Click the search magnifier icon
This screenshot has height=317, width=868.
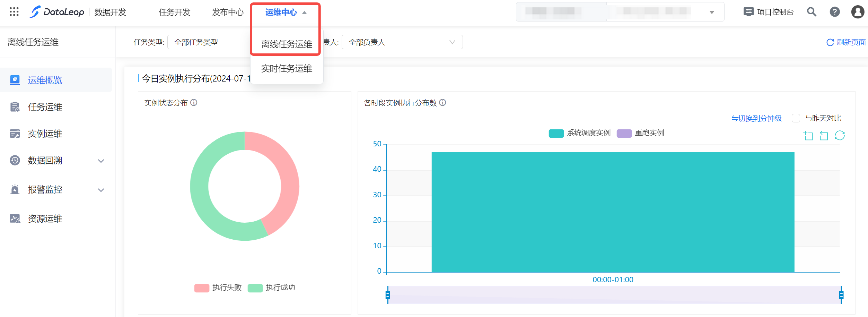812,12
